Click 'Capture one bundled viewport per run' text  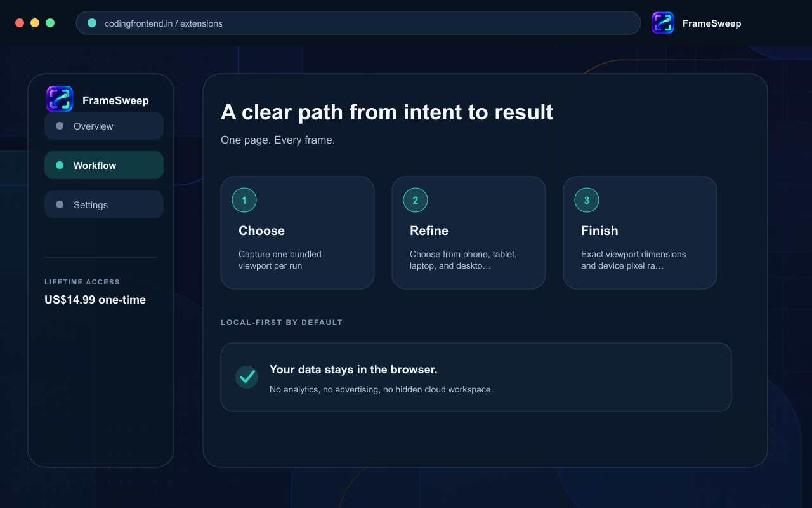(x=280, y=260)
